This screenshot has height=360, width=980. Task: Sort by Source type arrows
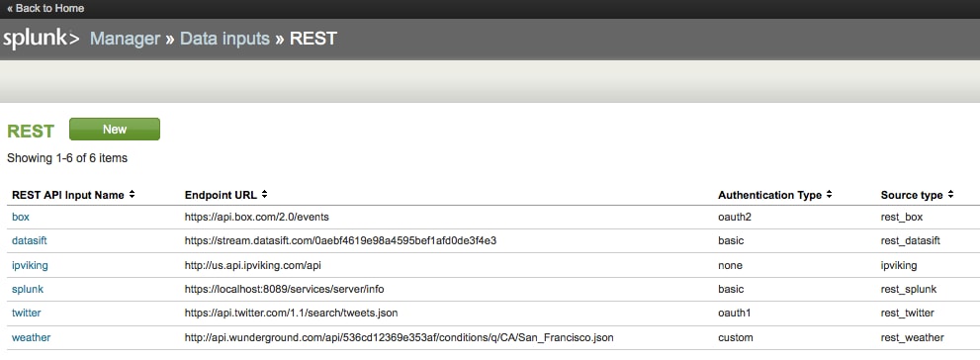coord(950,195)
